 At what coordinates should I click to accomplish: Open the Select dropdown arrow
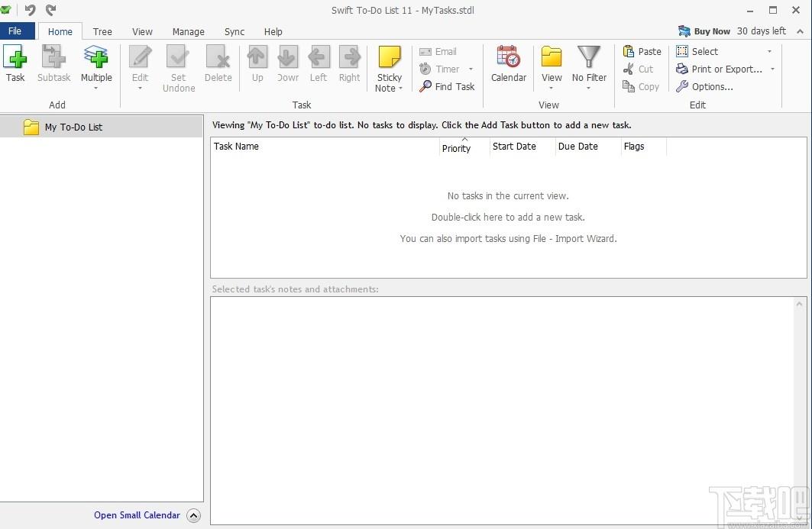tap(769, 51)
